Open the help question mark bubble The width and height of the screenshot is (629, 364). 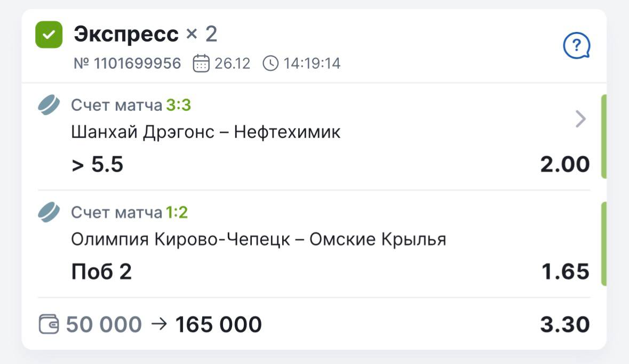tap(577, 46)
